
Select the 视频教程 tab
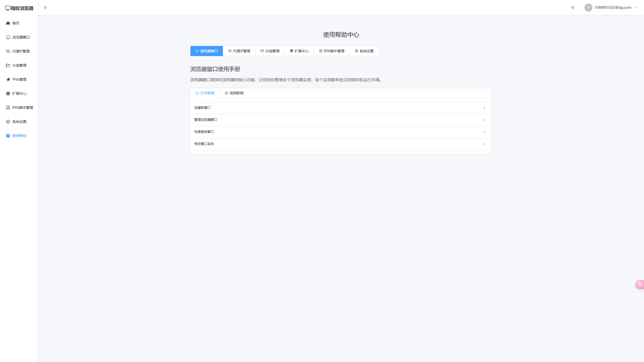pos(234,93)
